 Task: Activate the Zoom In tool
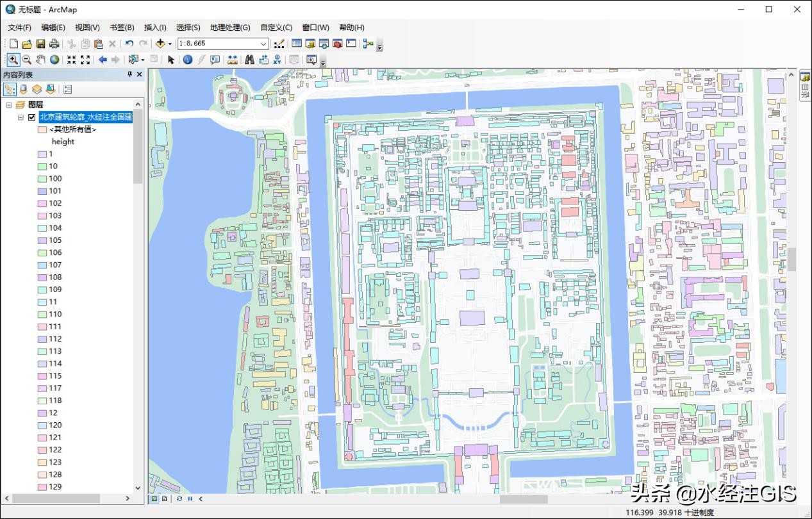click(13, 60)
